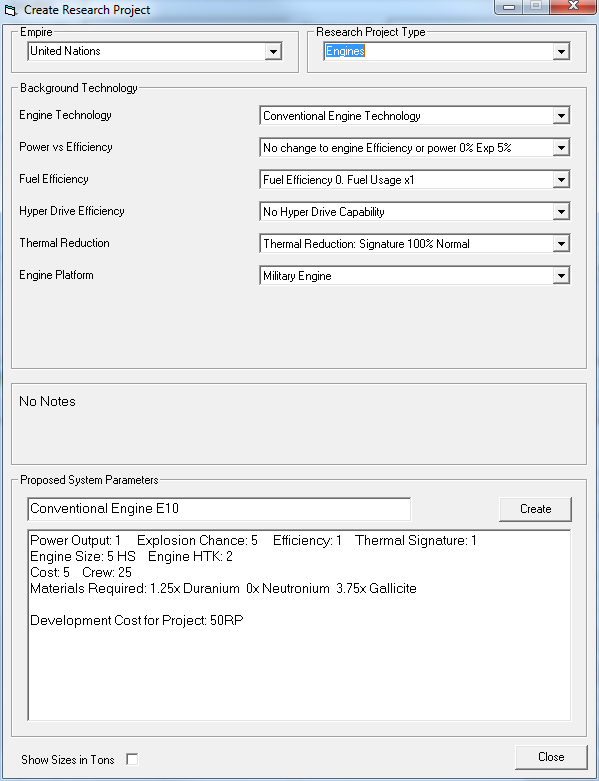Viewport: 599px width, 781px height.
Task: Click the Military Engine combo box text
Action: (x=297, y=276)
